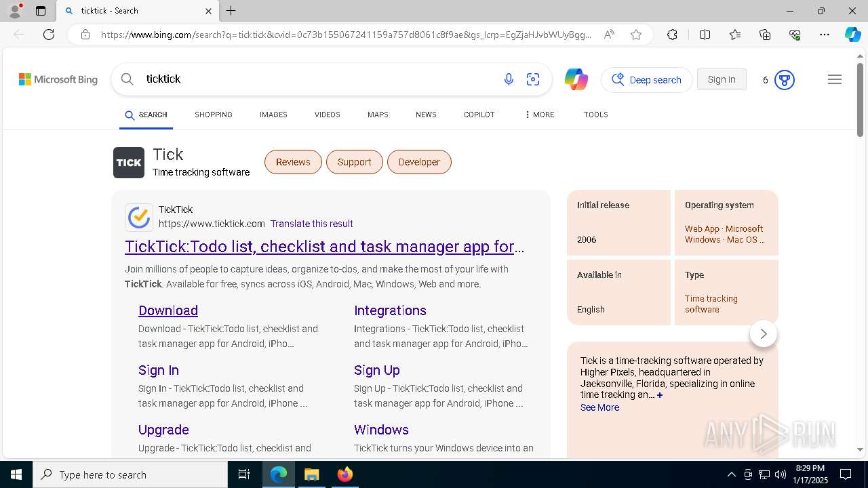This screenshot has height=488, width=868.
Task: Open notification center icon
Action: point(846,474)
